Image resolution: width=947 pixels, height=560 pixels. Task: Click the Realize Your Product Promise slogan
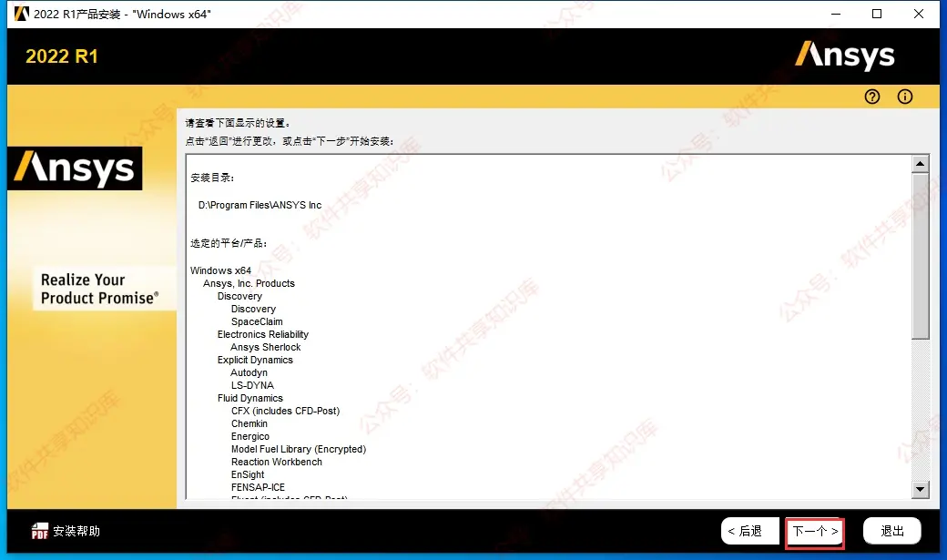pos(99,289)
